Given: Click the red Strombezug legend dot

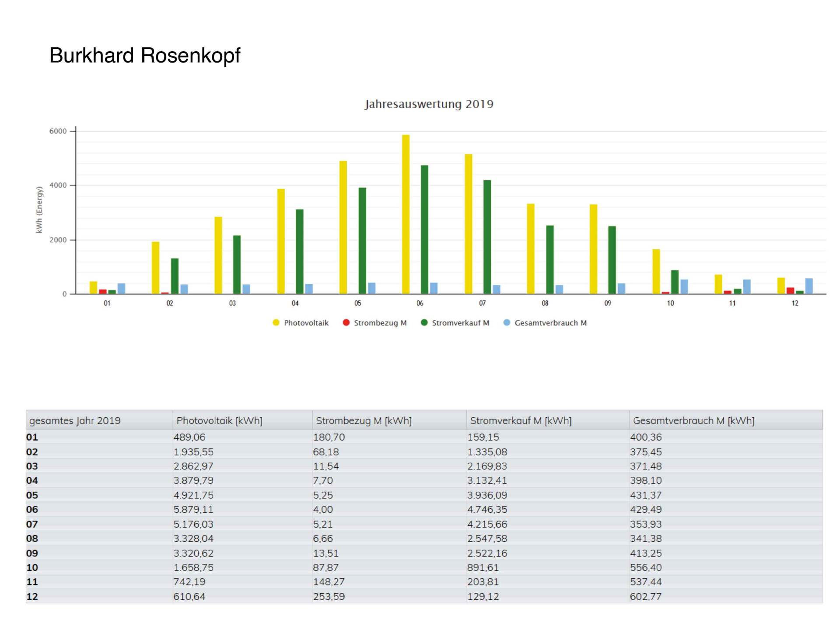Looking at the screenshot, I should pos(346,322).
